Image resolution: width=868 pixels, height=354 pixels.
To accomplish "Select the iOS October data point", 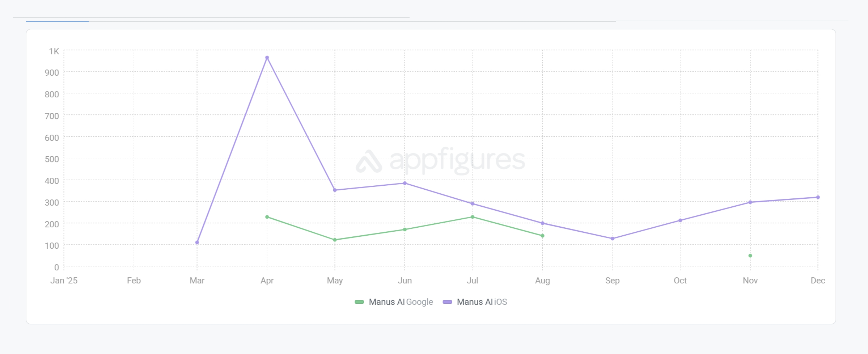I will tap(680, 220).
